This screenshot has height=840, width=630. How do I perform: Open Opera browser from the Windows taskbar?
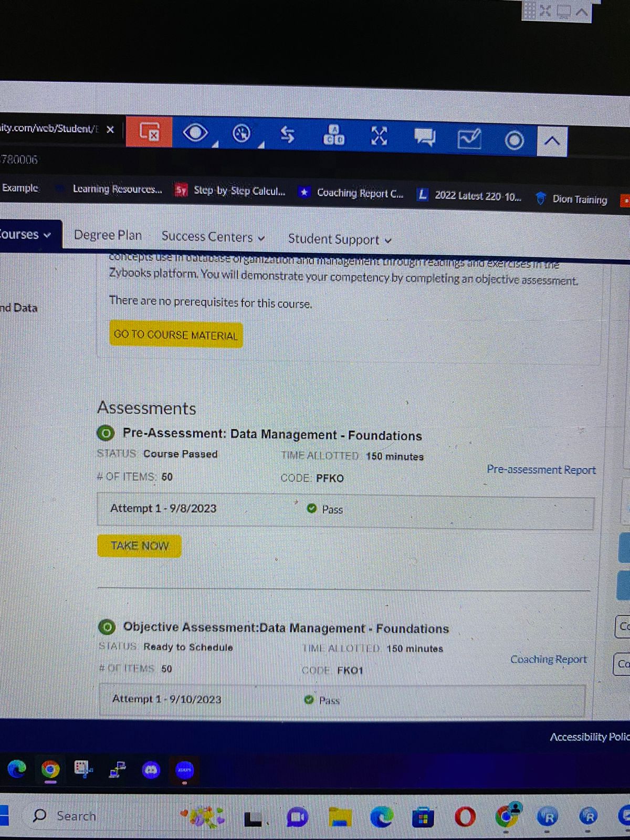click(x=465, y=817)
